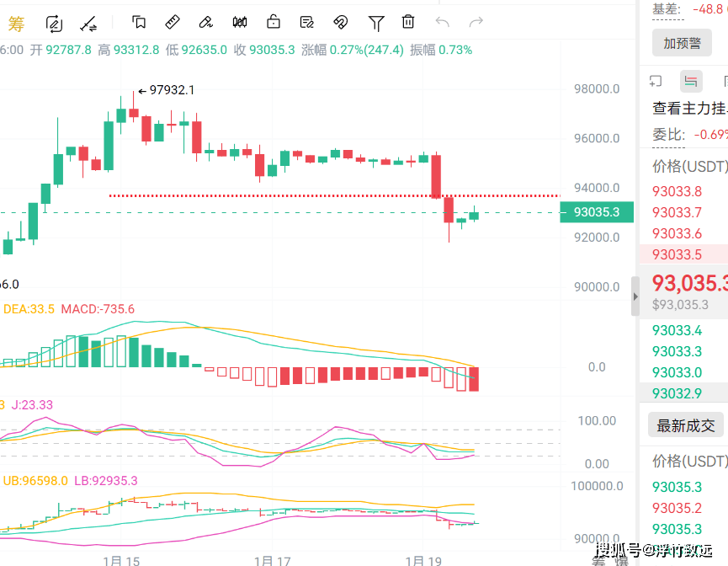Open the 最新成交 latest trades tab
Viewport: 728px width, 566px height.
tap(685, 425)
